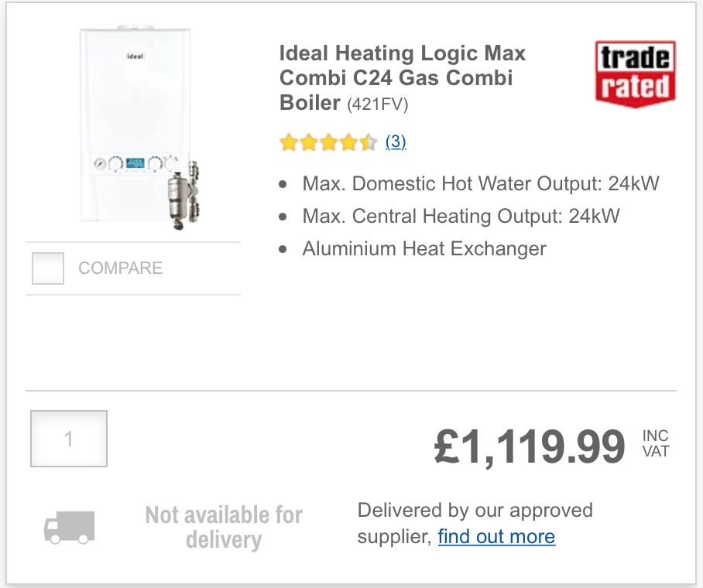
Task: Click the COMPARE label text
Action: [120, 268]
